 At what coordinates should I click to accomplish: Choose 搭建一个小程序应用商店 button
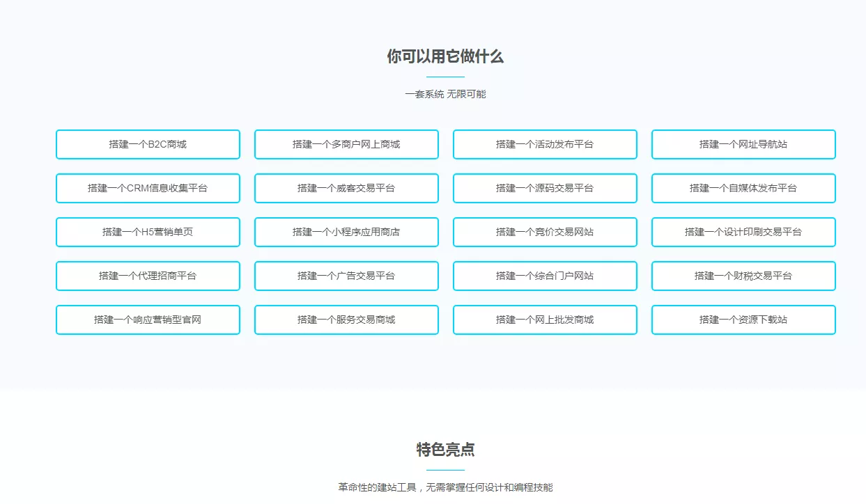346,232
